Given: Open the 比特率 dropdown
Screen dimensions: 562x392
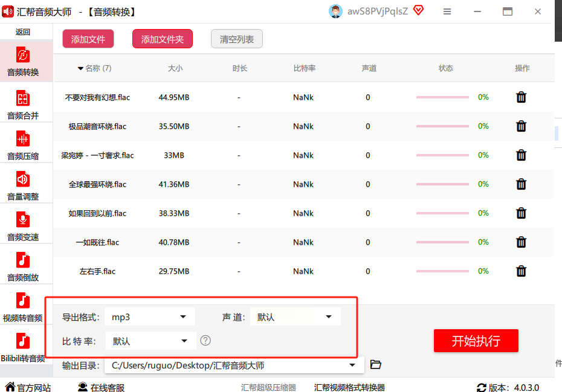Looking at the screenshot, I should tap(151, 341).
